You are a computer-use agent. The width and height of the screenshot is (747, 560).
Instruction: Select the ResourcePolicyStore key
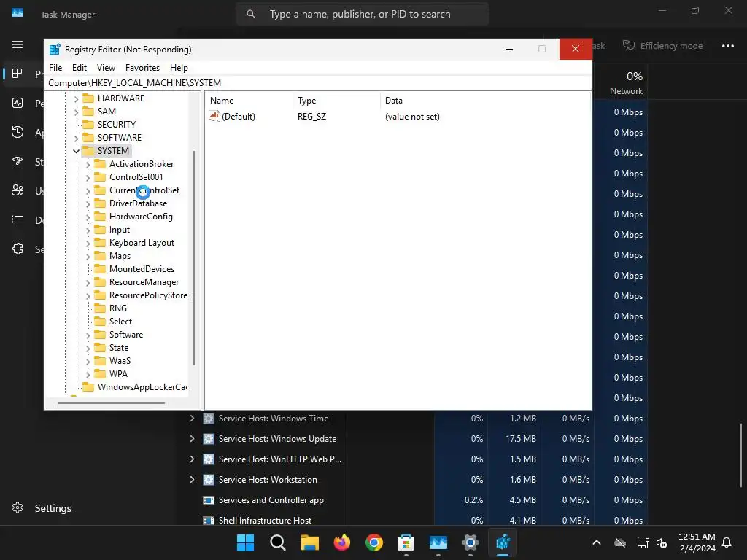(x=148, y=295)
